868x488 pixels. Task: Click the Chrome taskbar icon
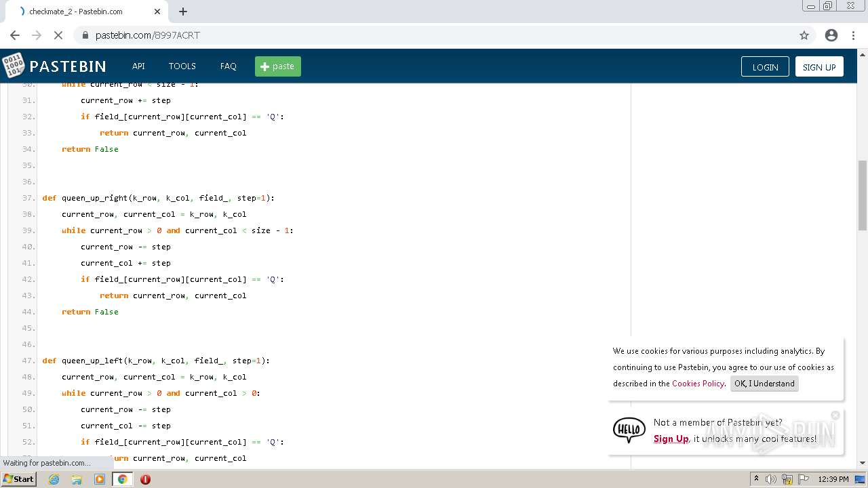tap(122, 479)
